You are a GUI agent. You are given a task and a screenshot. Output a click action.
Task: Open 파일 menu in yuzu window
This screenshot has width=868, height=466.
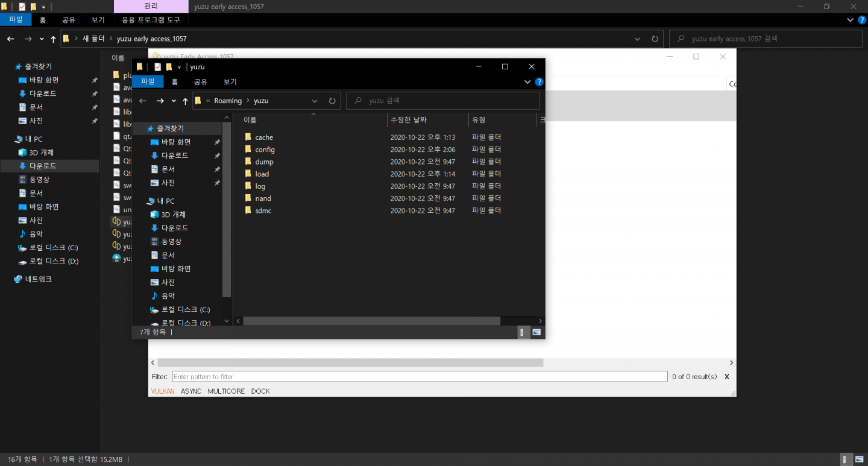point(148,82)
